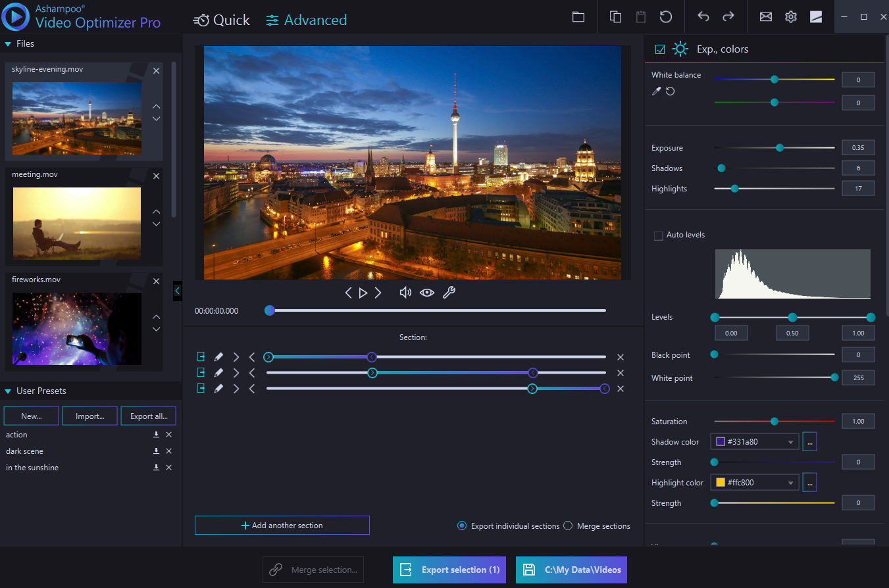Click the wrench tool under the preview

tap(449, 292)
